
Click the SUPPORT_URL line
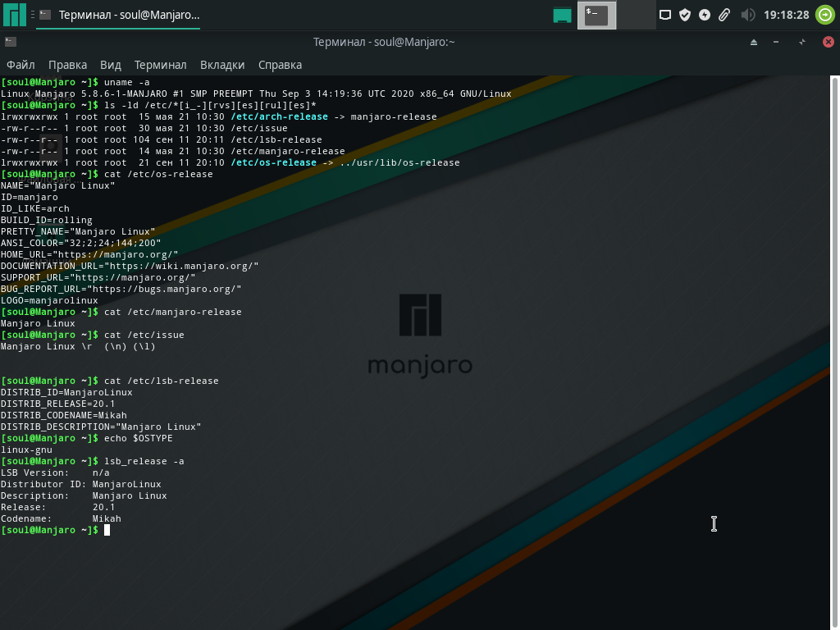pos(98,277)
